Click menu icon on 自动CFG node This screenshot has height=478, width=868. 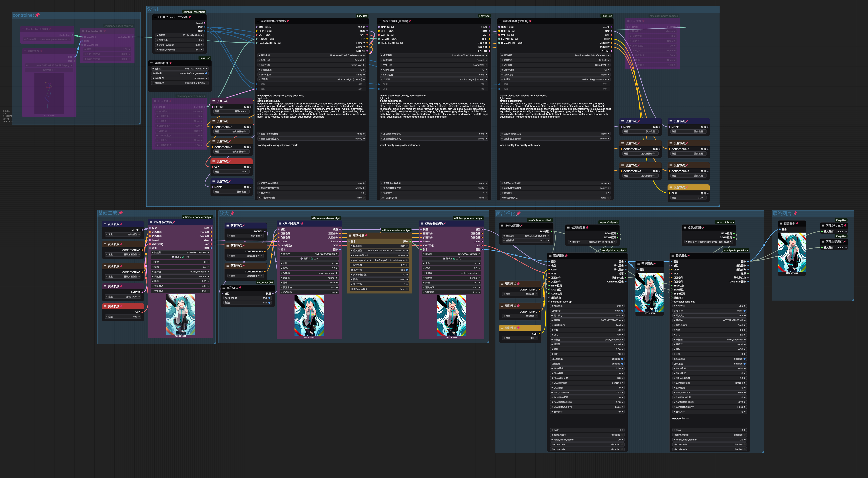(x=223, y=288)
